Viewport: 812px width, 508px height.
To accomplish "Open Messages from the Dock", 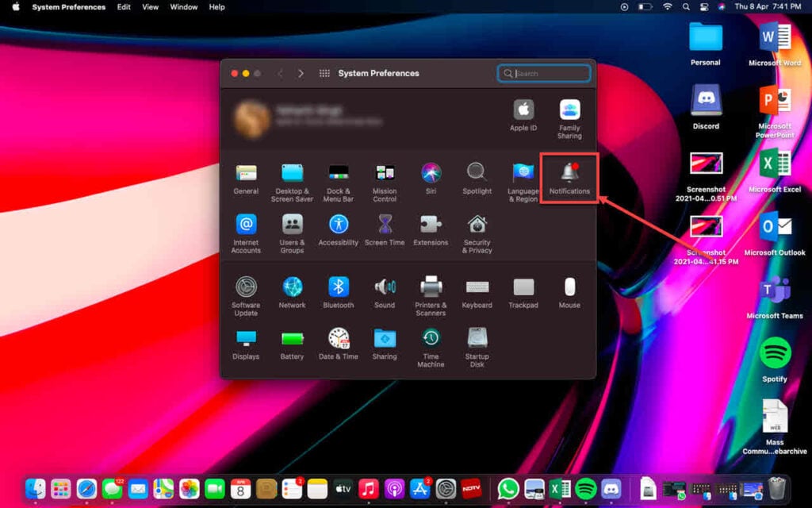I will pos(113,489).
